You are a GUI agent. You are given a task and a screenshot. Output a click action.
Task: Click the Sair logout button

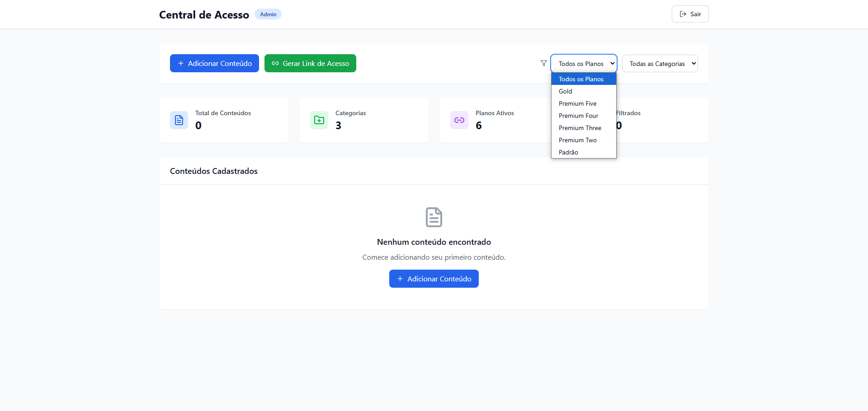pyautogui.click(x=690, y=14)
